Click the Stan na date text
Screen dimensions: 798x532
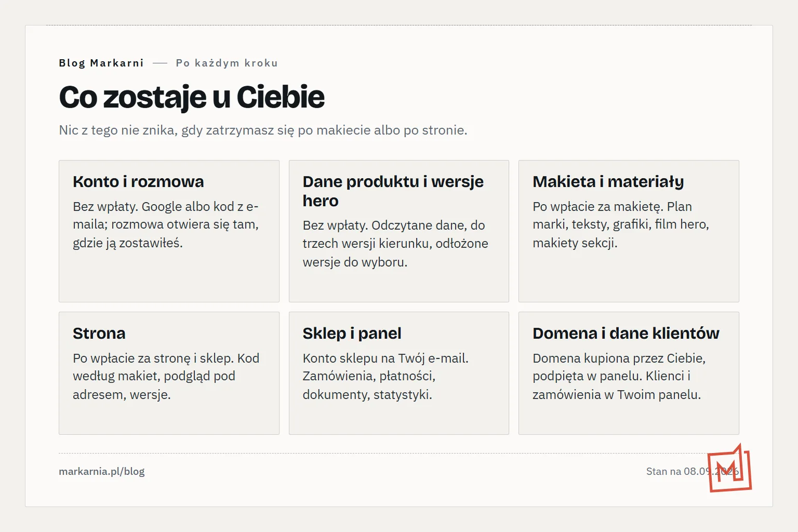pos(692,471)
